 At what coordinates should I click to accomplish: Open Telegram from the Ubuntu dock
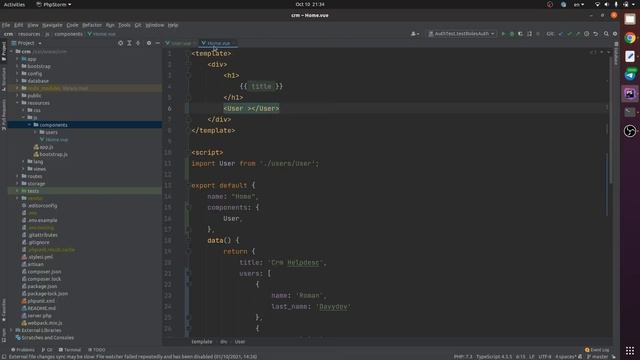630,75
